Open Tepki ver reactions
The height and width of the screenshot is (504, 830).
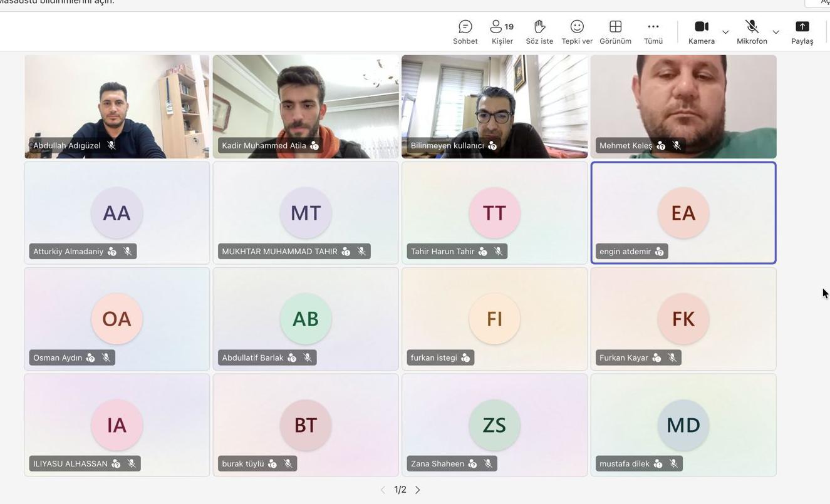coord(577,32)
